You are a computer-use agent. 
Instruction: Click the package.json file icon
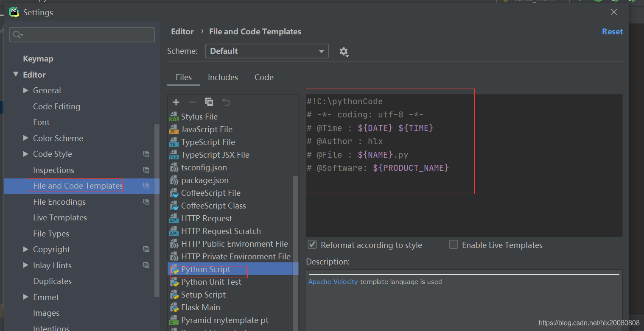[x=174, y=180]
